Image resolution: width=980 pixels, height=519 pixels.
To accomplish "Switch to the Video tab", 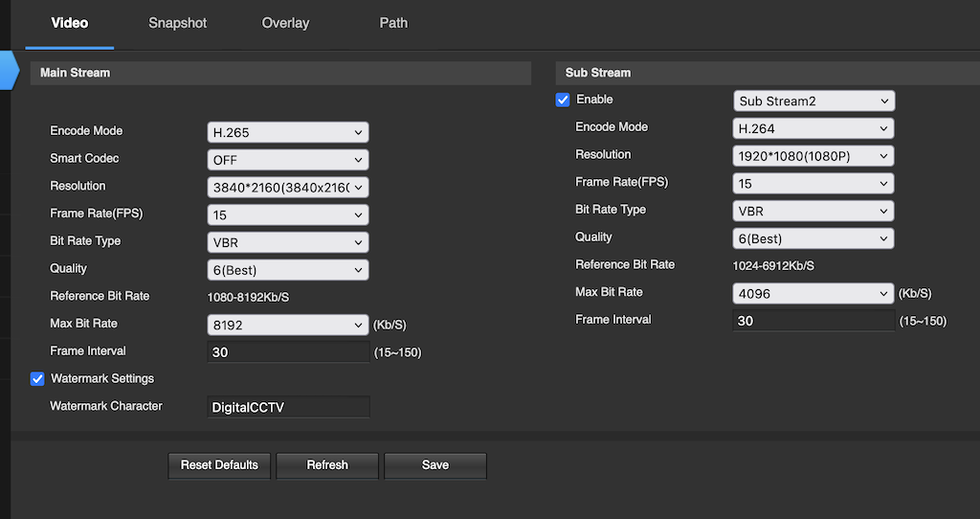I will coord(69,23).
